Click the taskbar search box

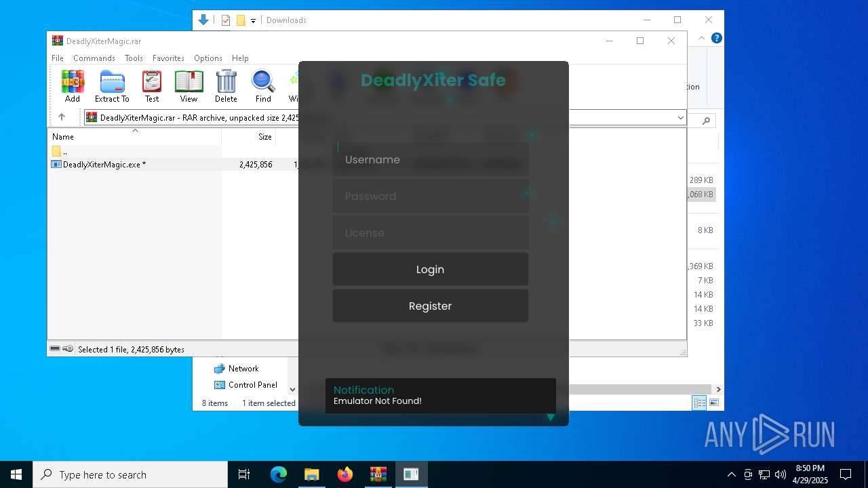pyautogui.click(x=130, y=474)
